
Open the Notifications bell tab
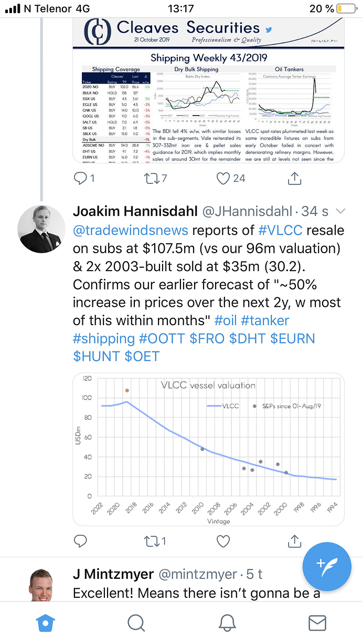pos(227,623)
